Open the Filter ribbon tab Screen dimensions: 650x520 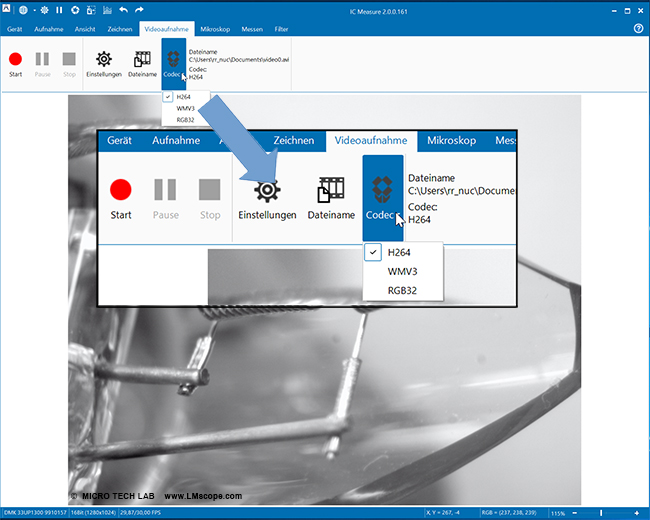(282, 29)
